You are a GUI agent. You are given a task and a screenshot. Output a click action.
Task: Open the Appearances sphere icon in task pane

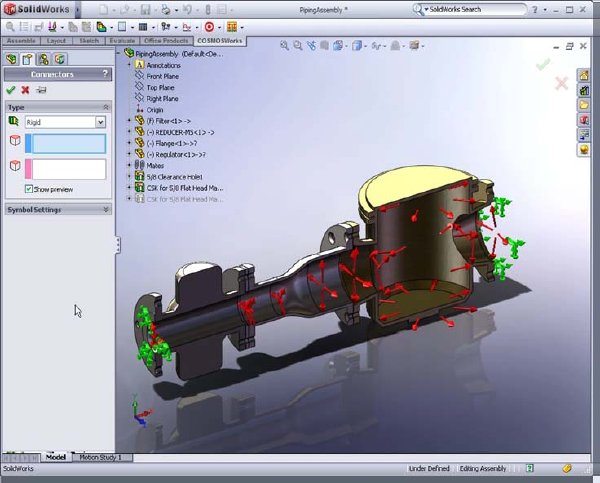coord(584,149)
